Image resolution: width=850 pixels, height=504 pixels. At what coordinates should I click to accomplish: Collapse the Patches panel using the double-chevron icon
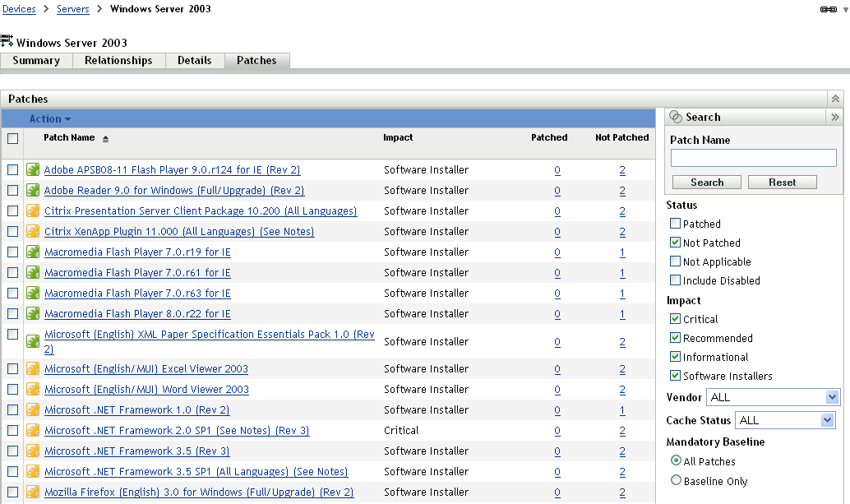point(835,98)
